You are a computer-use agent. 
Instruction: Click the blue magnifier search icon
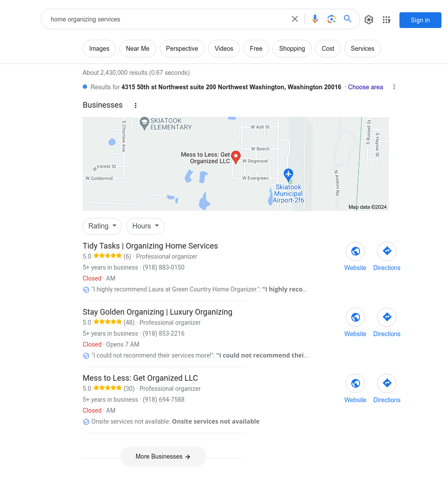pyautogui.click(x=348, y=19)
